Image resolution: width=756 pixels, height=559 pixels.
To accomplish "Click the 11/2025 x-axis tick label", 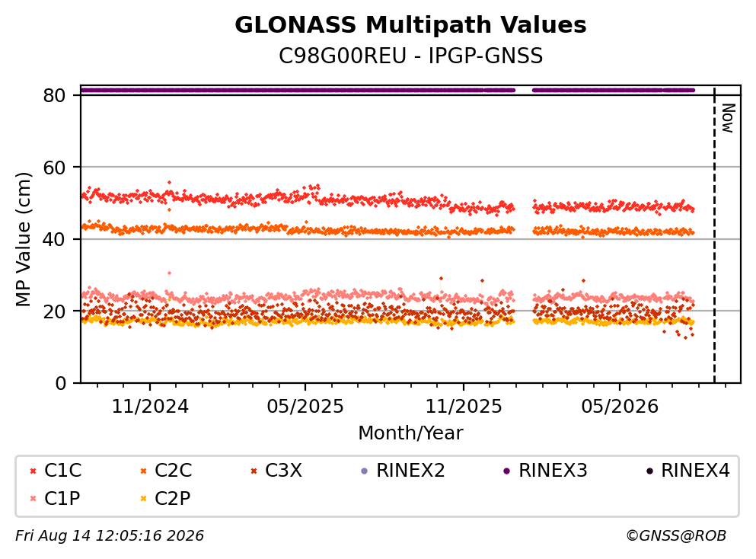I will coord(464,407).
